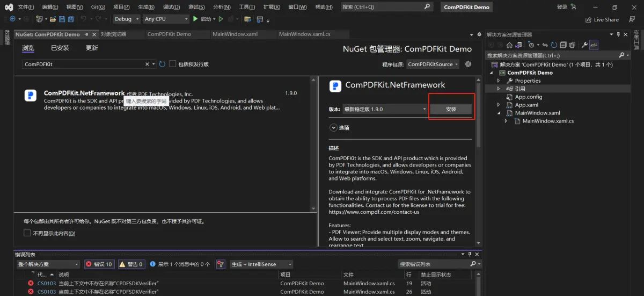The image size is (644, 296).
Task: Click Show All Files icon in Solution Explorer
Action: click(x=572, y=45)
